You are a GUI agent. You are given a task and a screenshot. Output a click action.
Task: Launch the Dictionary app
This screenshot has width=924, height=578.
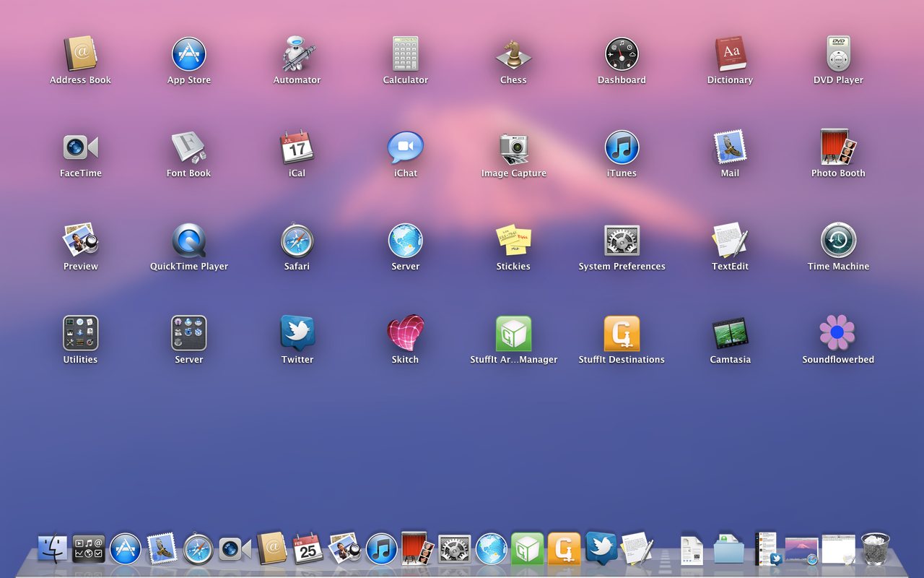point(730,55)
